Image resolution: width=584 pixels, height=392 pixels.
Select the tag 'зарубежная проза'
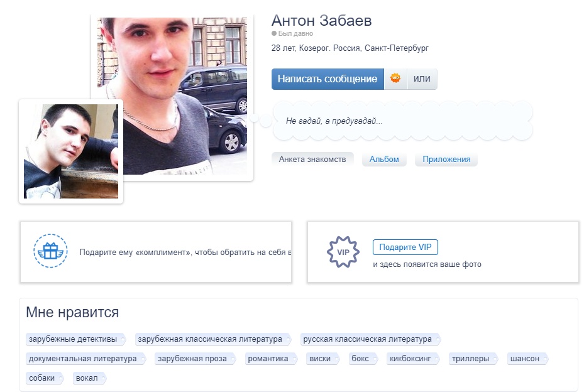tap(195, 359)
